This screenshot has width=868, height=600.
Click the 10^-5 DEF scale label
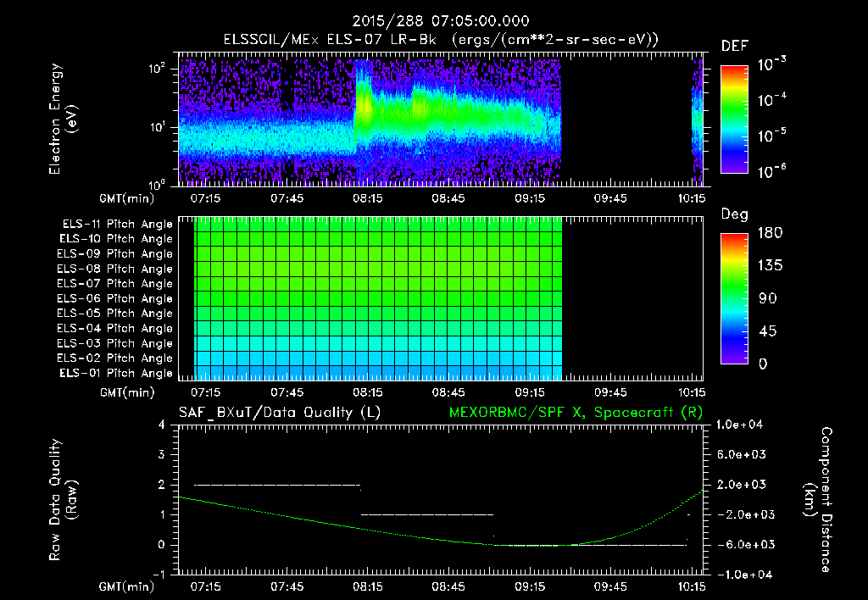[x=771, y=135]
